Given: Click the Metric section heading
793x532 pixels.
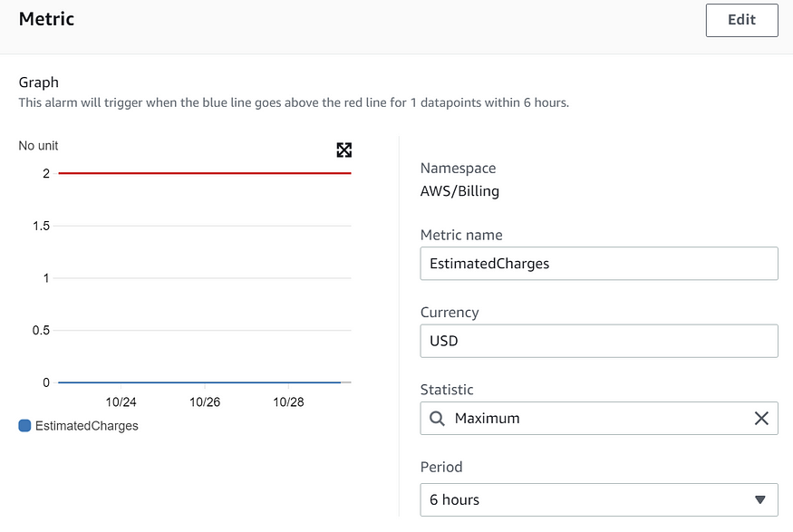Looking at the screenshot, I should tap(46, 19).
